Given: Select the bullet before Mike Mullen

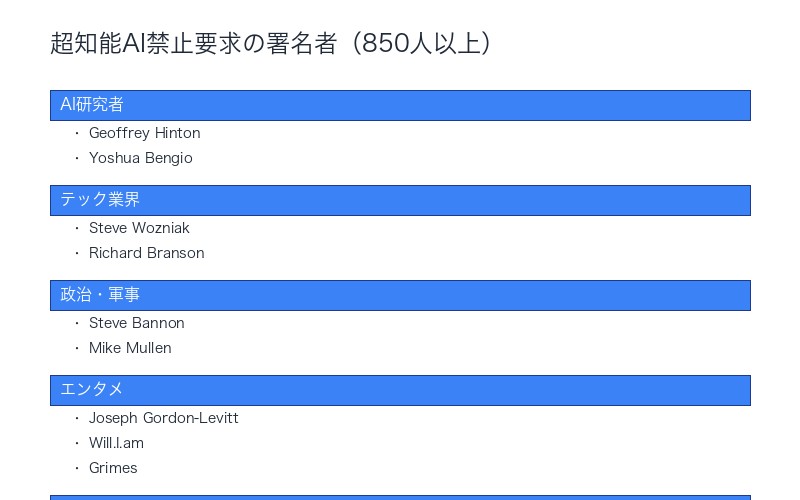Looking at the screenshot, I should tap(77, 348).
